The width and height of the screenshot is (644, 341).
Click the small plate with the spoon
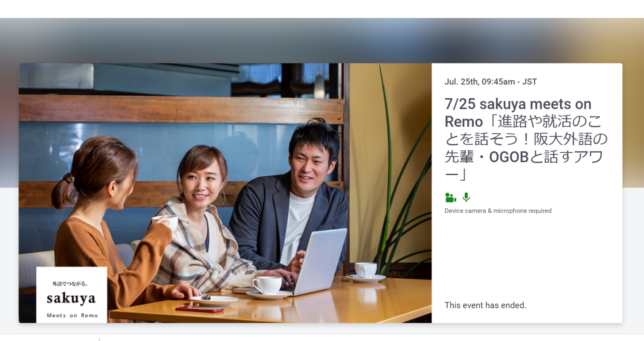[214, 300]
